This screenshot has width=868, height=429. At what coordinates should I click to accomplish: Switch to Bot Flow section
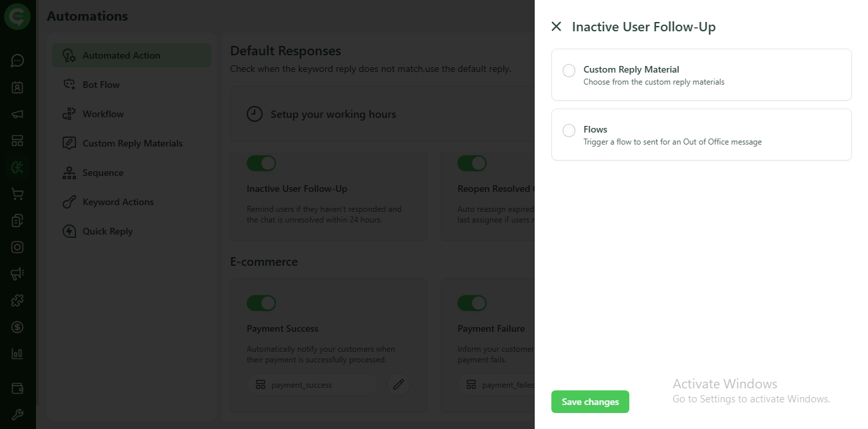coord(102,84)
